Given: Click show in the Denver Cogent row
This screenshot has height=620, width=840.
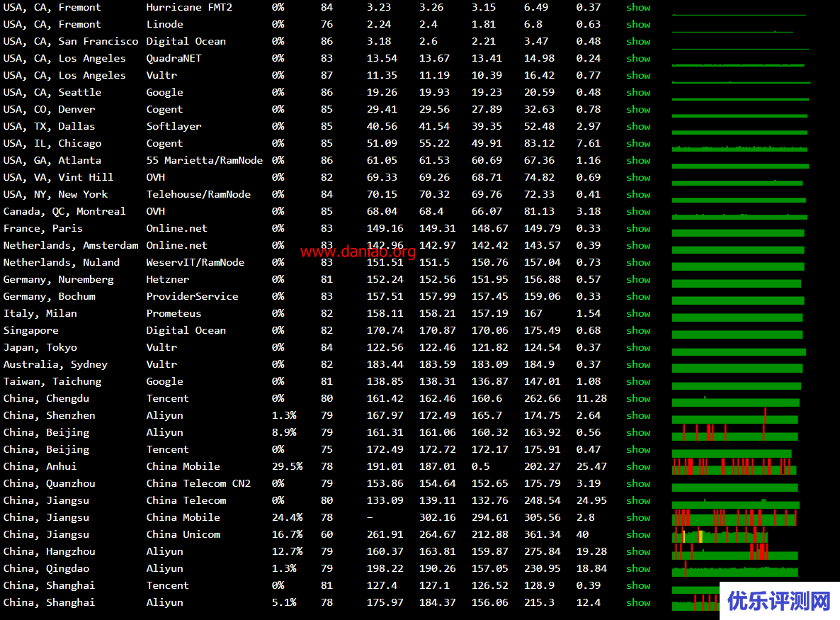Looking at the screenshot, I should pos(638,109).
